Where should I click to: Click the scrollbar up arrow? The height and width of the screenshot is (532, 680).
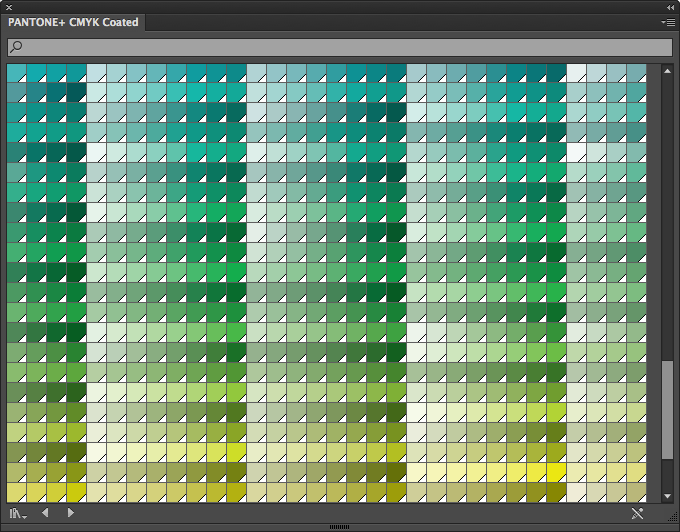point(667,71)
